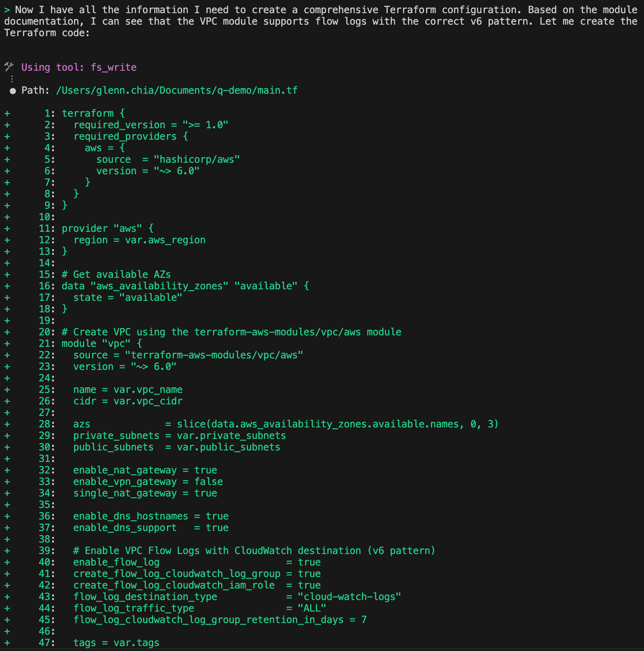Image resolution: width=644 pixels, height=651 pixels.
Task: Click the fs_write tool name
Action: (x=114, y=67)
